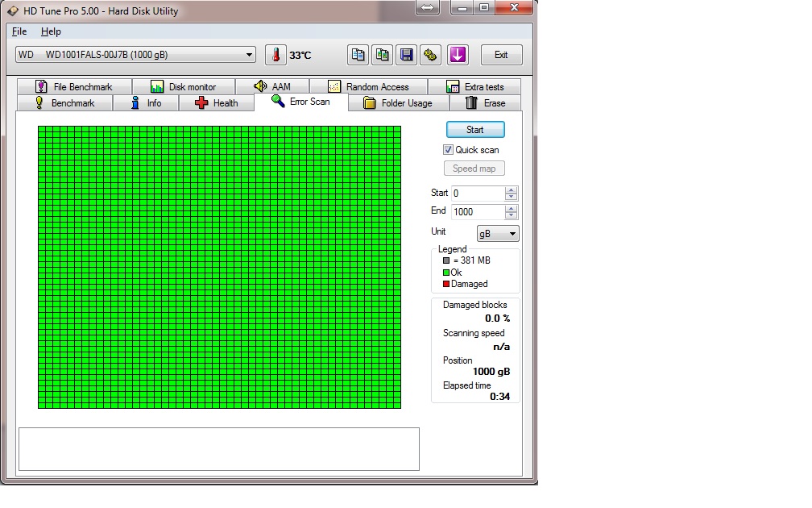Click the copy screenshot to clipboard icon
This screenshot has width=812, height=508.
(x=382, y=55)
